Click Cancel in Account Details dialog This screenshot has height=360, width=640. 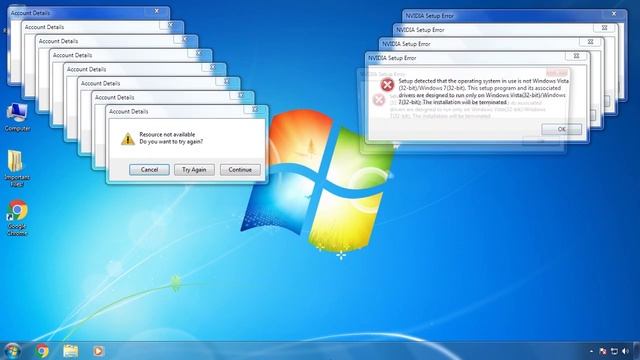pos(149,170)
